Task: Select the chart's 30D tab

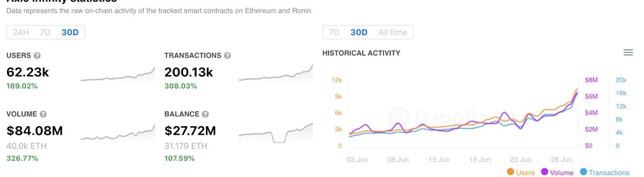Action: [359, 32]
